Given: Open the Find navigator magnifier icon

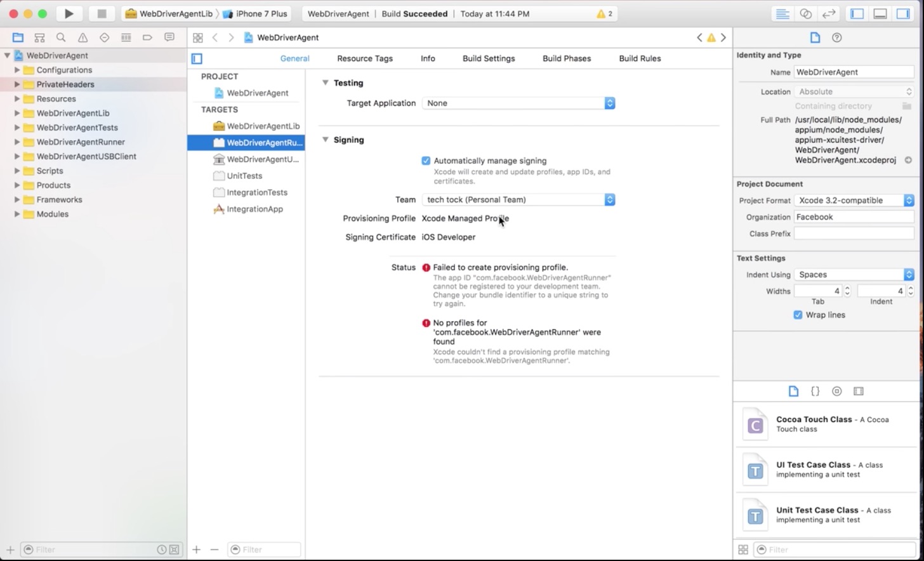Looking at the screenshot, I should [x=61, y=37].
